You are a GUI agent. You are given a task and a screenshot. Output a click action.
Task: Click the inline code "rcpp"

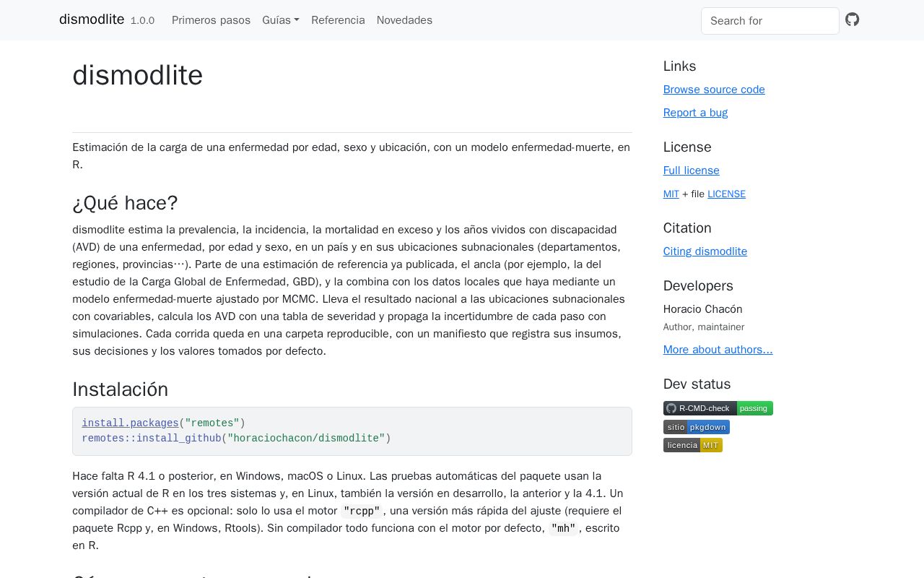point(362,511)
